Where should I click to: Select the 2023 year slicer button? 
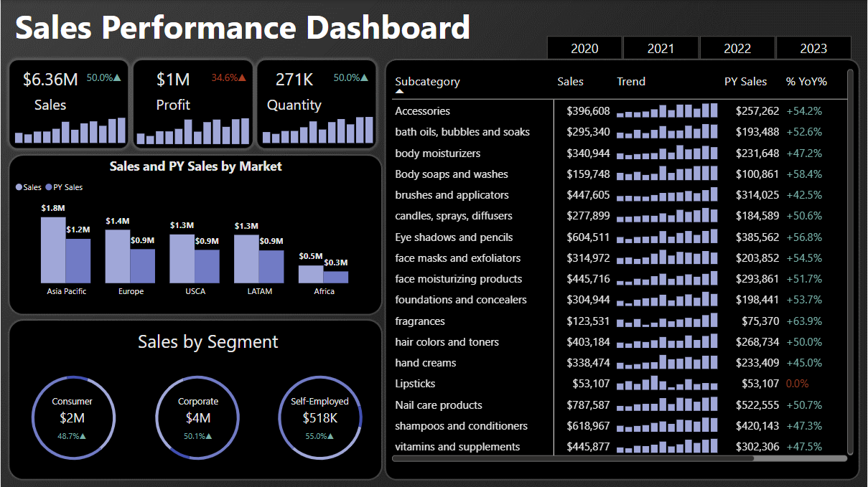(813, 48)
